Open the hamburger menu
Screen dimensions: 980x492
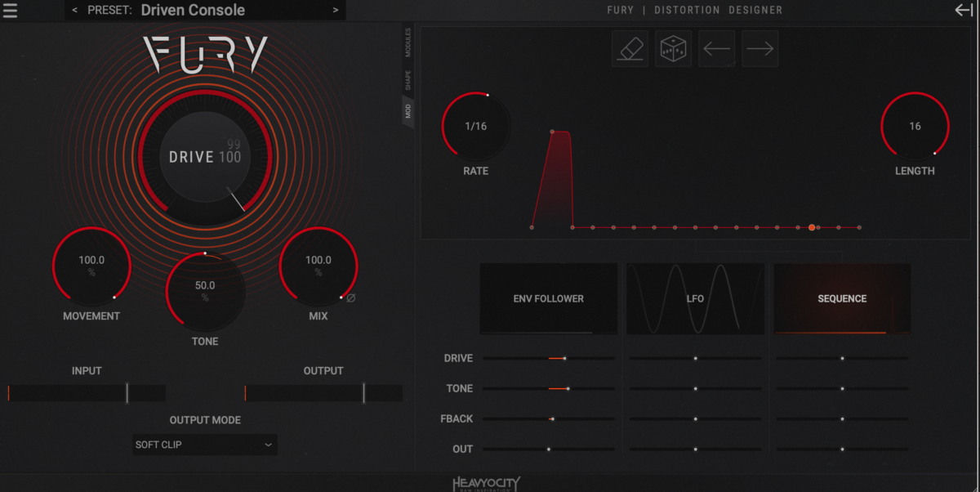click(10, 11)
